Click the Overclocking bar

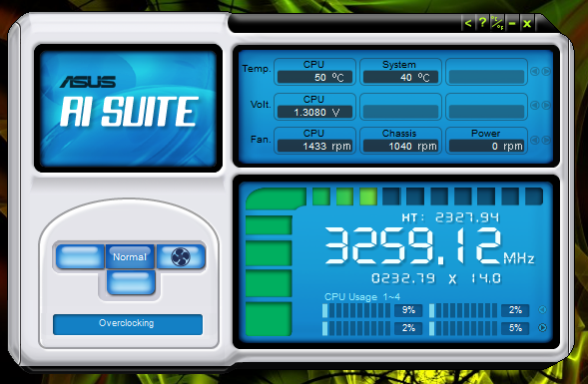128,324
